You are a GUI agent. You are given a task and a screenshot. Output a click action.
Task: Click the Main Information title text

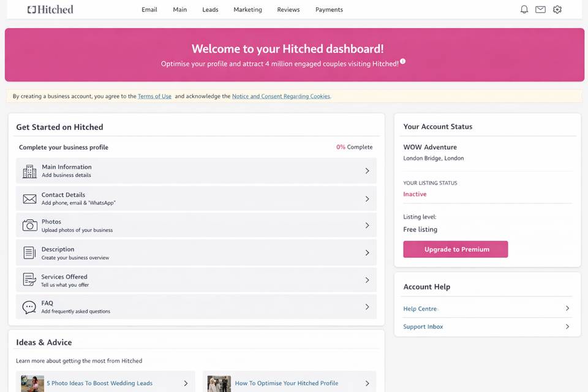(x=67, y=167)
